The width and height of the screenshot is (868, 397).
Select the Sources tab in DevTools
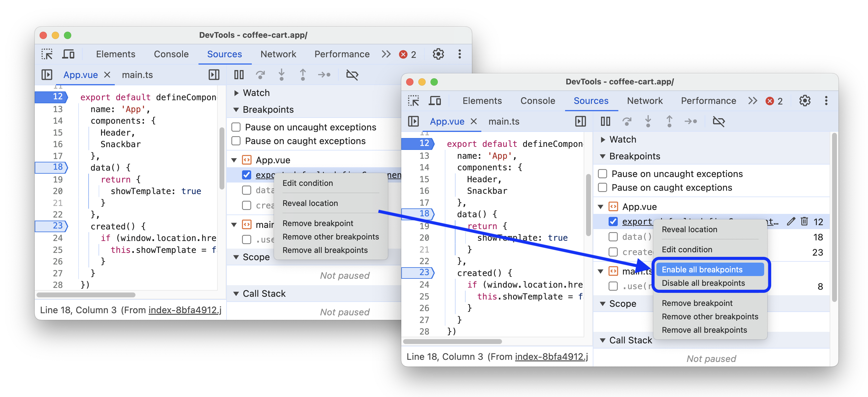[x=224, y=54]
